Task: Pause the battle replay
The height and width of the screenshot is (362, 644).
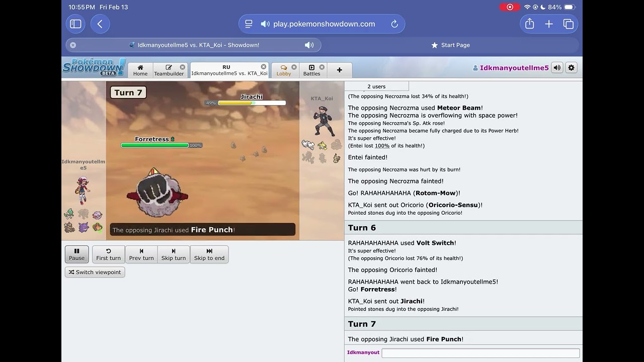Action: pyautogui.click(x=76, y=254)
